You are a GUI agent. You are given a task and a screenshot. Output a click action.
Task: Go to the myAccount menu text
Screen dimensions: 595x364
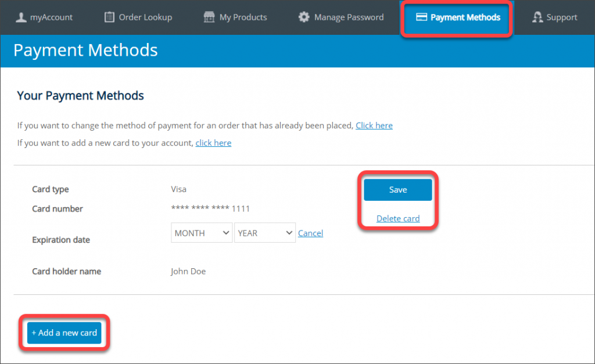[51, 17]
